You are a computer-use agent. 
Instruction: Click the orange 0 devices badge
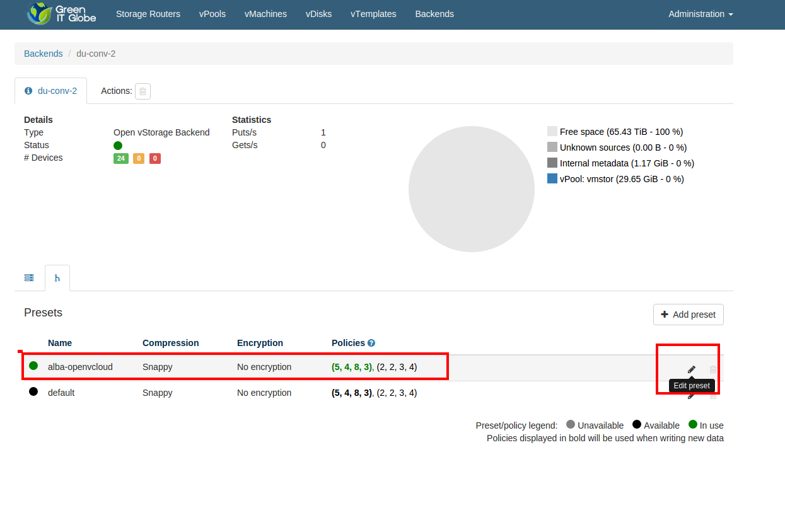[139, 158]
